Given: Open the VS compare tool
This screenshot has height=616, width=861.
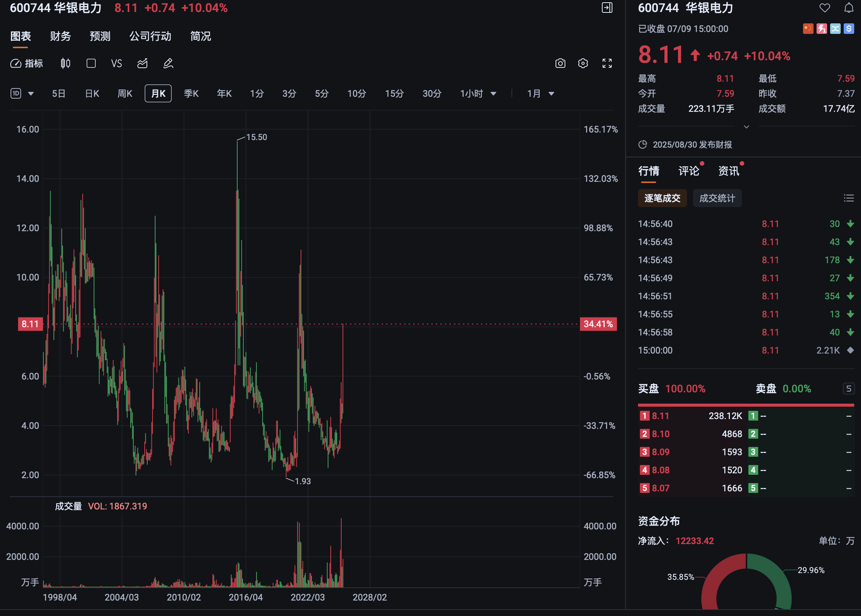Looking at the screenshot, I should click(116, 63).
